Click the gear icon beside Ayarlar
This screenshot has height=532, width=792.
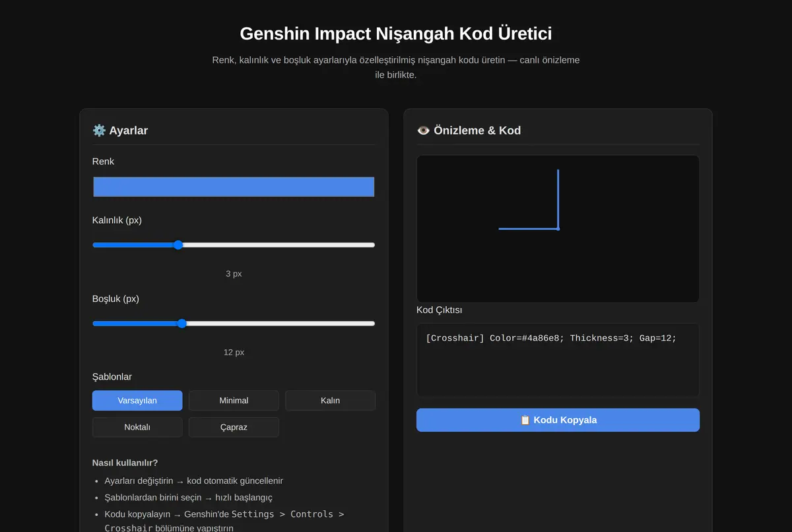pos(99,131)
